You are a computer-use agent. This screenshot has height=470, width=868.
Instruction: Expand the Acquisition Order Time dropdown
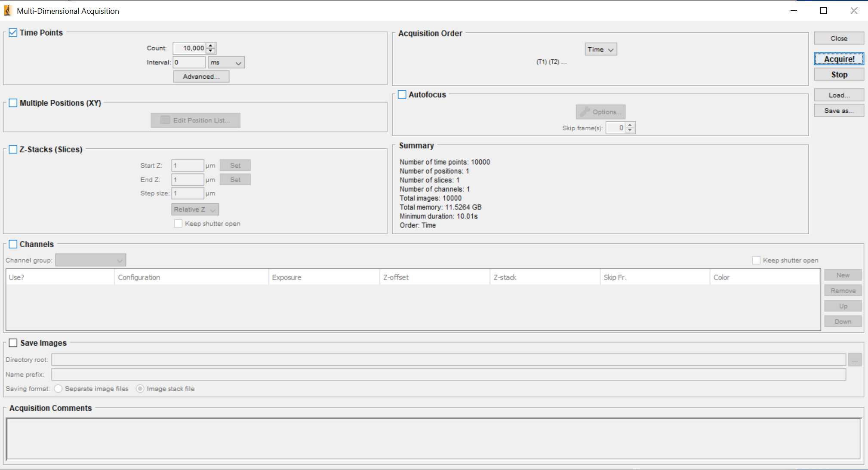(600, 49)
